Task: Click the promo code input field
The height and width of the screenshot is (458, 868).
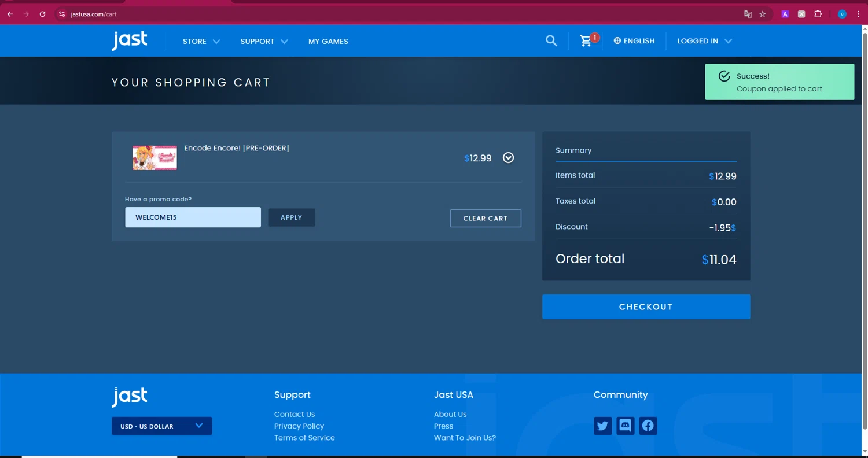Action: click(193, 217)
